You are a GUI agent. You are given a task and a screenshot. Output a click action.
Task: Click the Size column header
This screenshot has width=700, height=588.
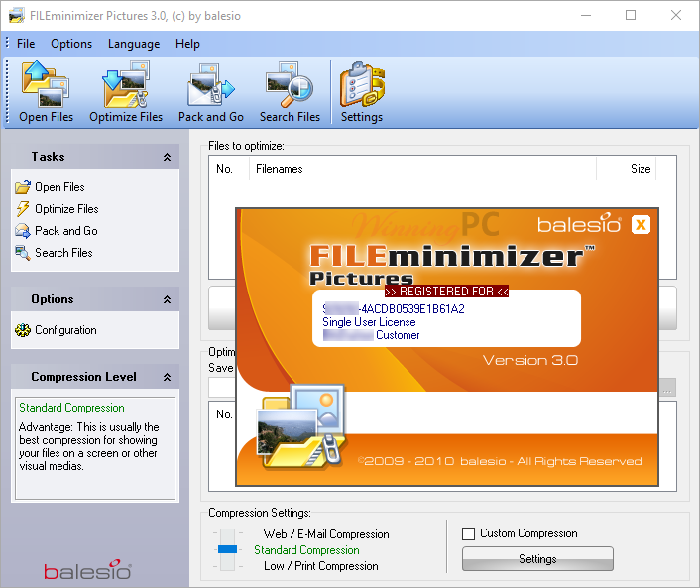627,169
